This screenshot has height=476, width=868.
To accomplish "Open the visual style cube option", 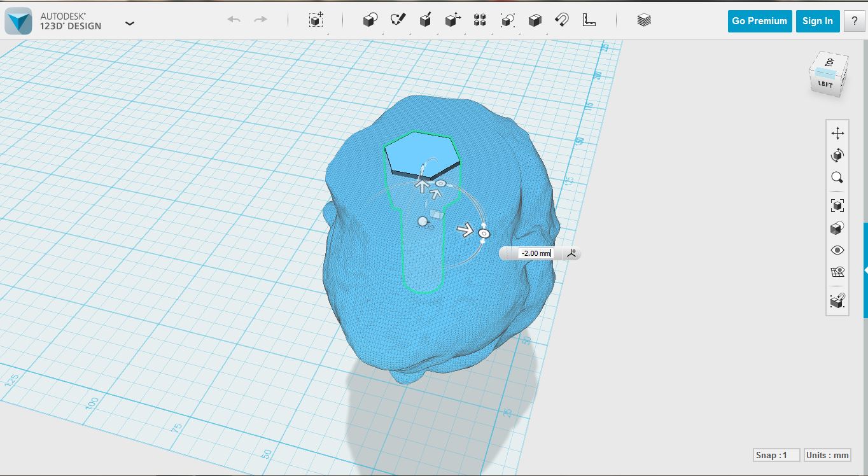I will click(x=837, y=228).
